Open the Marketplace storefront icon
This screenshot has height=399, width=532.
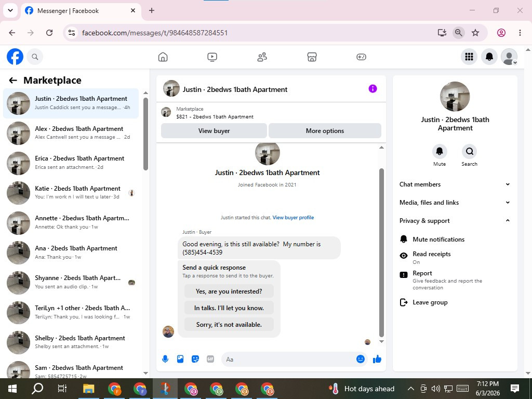(312, 57)
